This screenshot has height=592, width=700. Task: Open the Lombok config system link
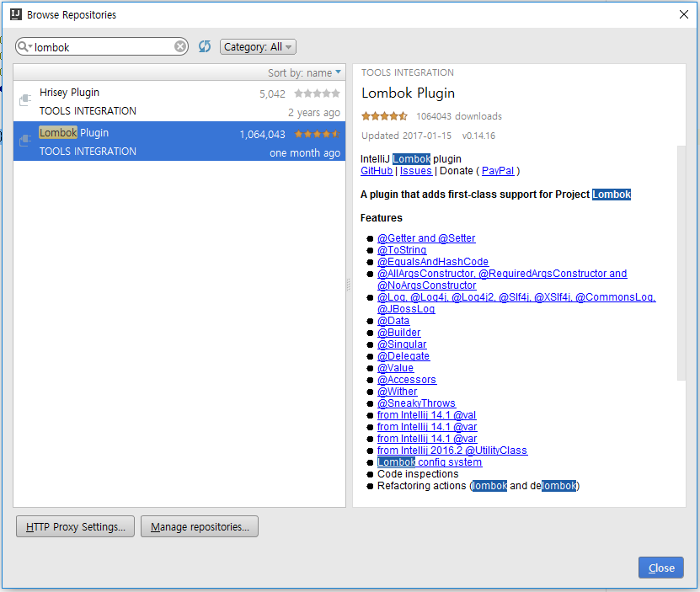click(x=430, y=462)
